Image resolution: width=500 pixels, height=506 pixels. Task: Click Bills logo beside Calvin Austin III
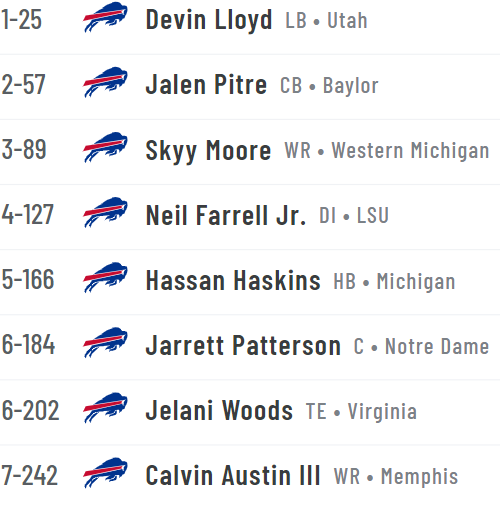(105, 473)
